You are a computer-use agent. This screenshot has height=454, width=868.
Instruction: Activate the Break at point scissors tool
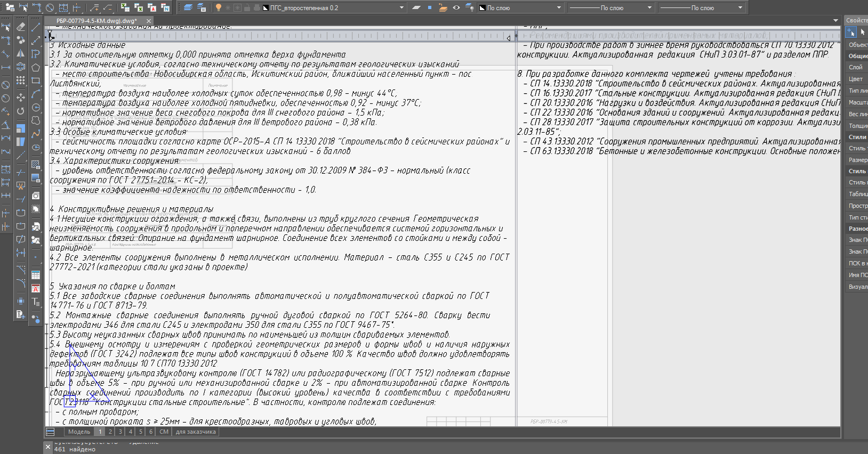[21, 186]
